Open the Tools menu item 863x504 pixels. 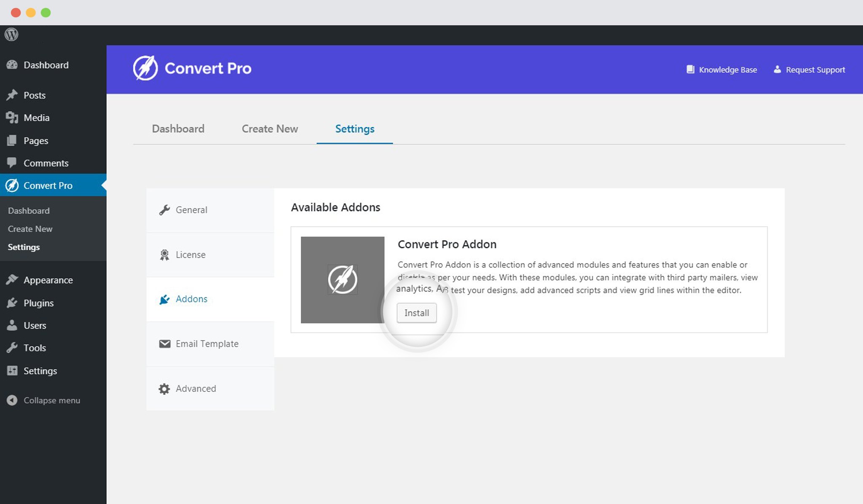53,348
